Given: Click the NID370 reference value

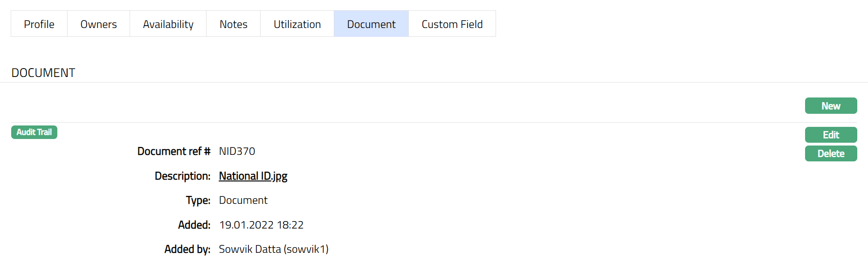Looking at the screenshot, I should (237, 151).
